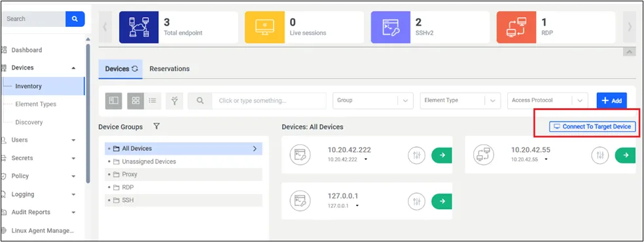Click the device search magnifier icon

[200, 100]
